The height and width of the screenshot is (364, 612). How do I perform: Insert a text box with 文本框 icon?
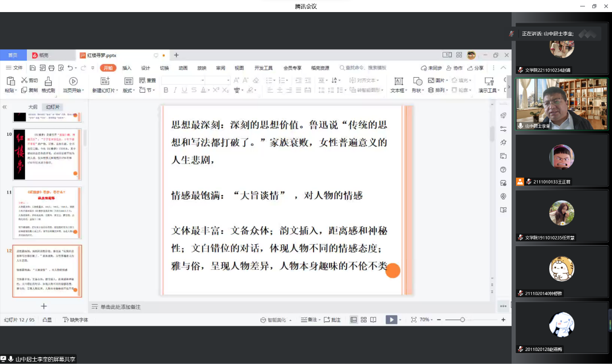(399, 81)
